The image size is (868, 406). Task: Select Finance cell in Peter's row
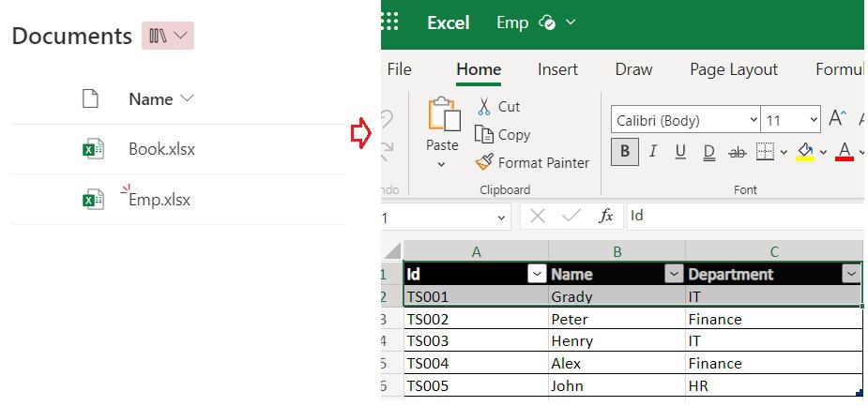(x=774, y=319)
